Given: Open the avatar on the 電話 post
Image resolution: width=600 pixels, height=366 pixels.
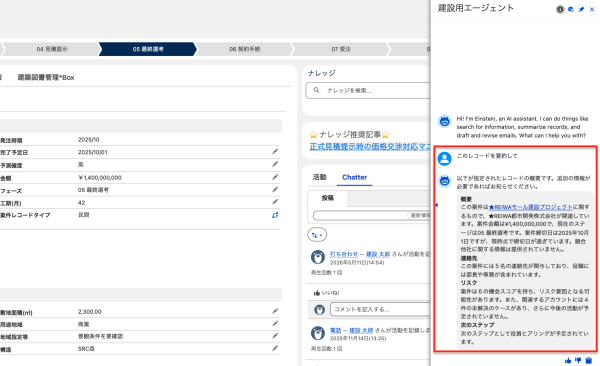Looking at the screenshot, I should [318, 333].
